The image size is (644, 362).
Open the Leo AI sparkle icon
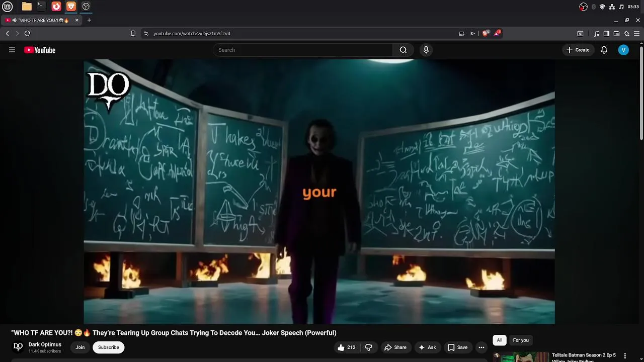[626, 34]
